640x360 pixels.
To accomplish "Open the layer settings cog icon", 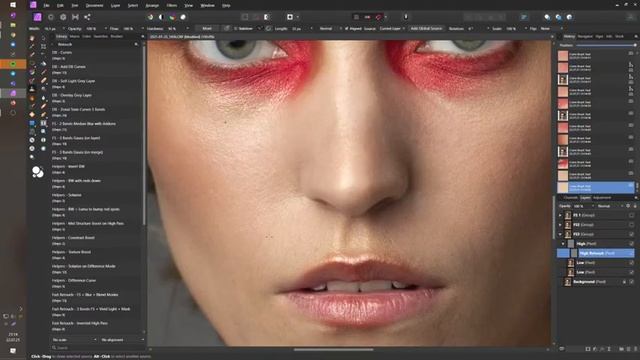I will (628, 206).
